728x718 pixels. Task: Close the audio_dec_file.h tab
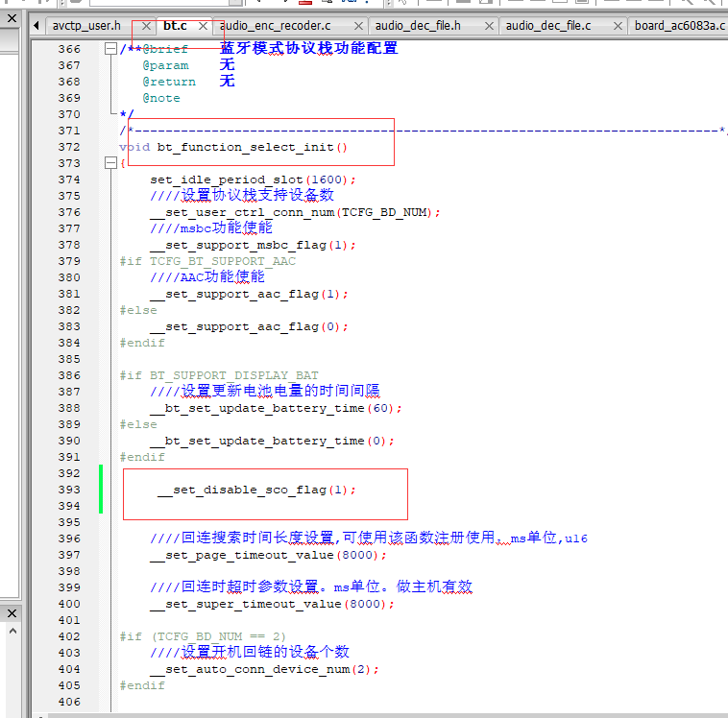(x=489, y=26)
